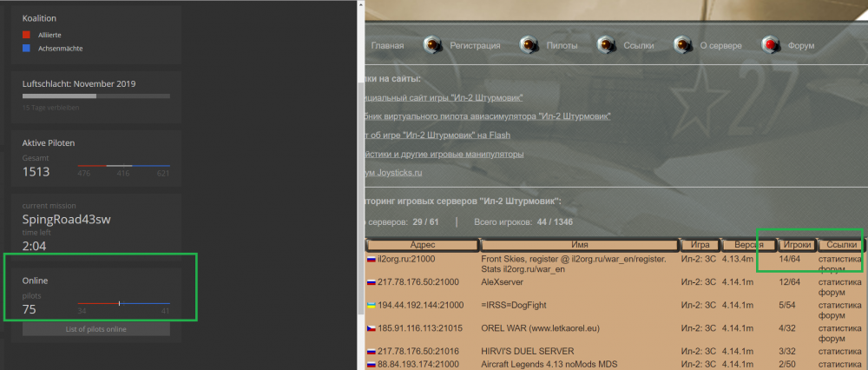Click the Russian flag beside 217.78.176.50:21016
The height and width of the screenshot is (370, 868).
pos(371,351)
